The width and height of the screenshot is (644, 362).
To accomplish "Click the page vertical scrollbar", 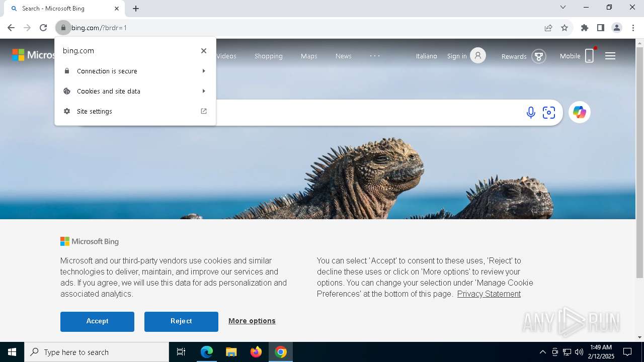I will [x=639, y=162].
